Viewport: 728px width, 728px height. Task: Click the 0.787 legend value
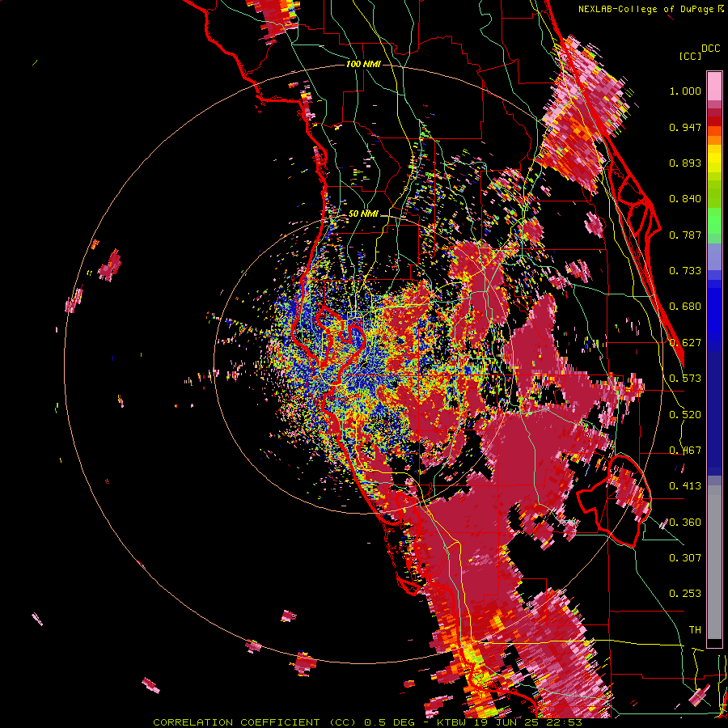[x=685, y=235]
